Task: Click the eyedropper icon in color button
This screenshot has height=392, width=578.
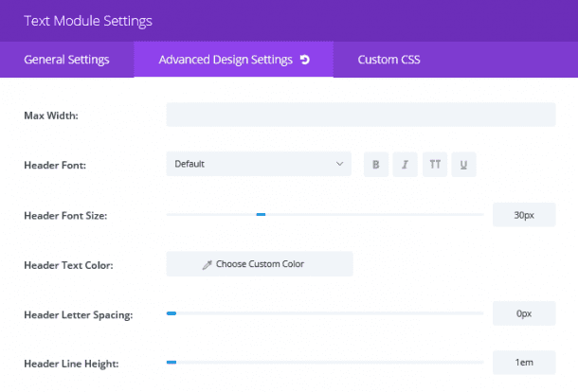Action: (x=208, y=264)
